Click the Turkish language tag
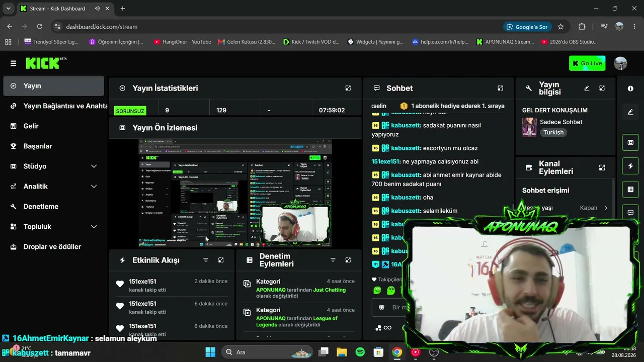 (x=553, y=132)
